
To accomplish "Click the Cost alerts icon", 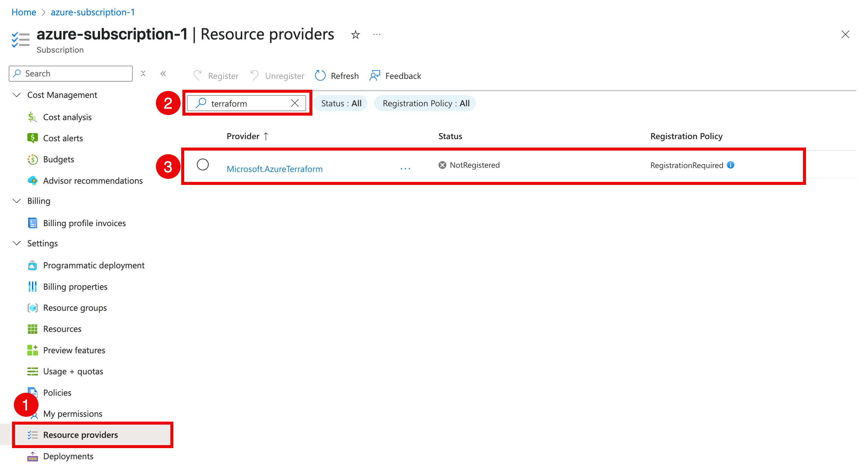I will [x=32, y=138].
